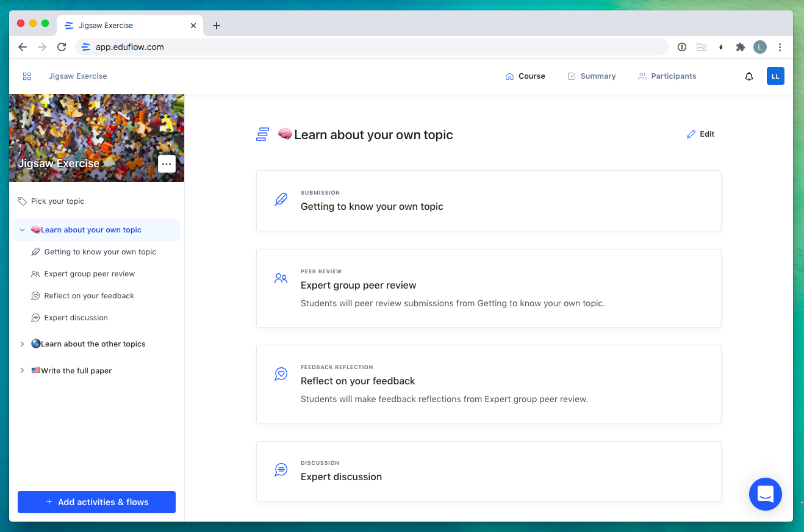Click the jigsaw puzzle course cover image
The width and height of the screenshot is (804, 532).
(96, 138)
